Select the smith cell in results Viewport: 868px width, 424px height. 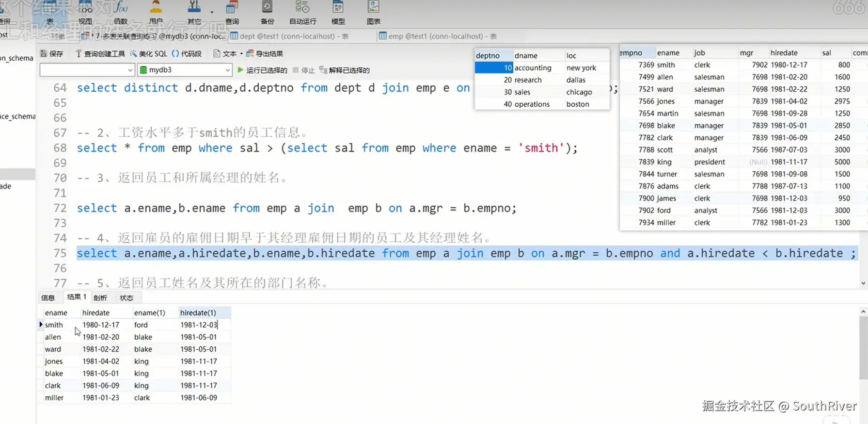(x=62, y=325)
